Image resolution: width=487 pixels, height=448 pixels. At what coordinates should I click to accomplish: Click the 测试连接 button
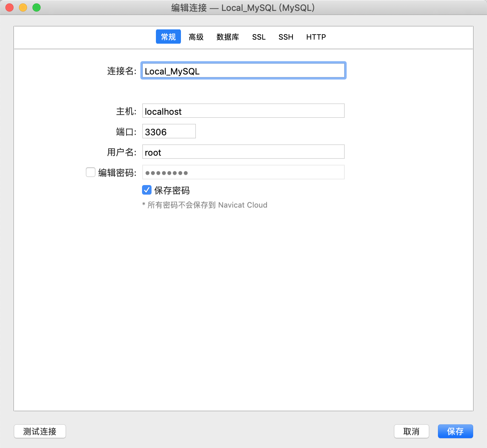(40, 431)
